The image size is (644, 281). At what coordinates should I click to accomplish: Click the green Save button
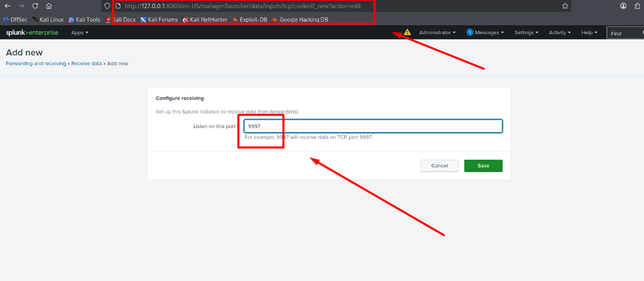tap(484, 165)
